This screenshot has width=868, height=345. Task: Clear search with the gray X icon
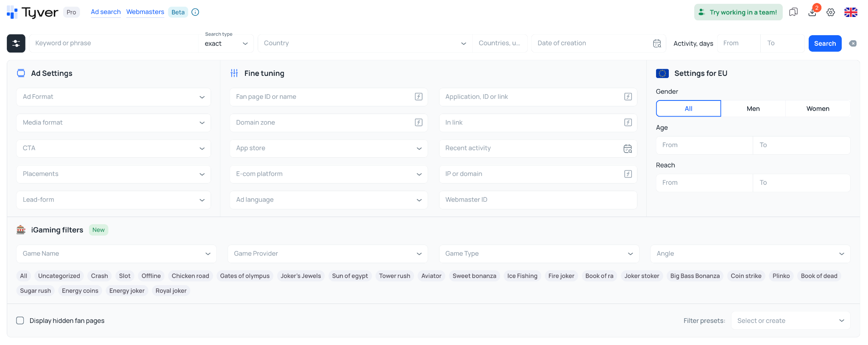click(853, 43)
